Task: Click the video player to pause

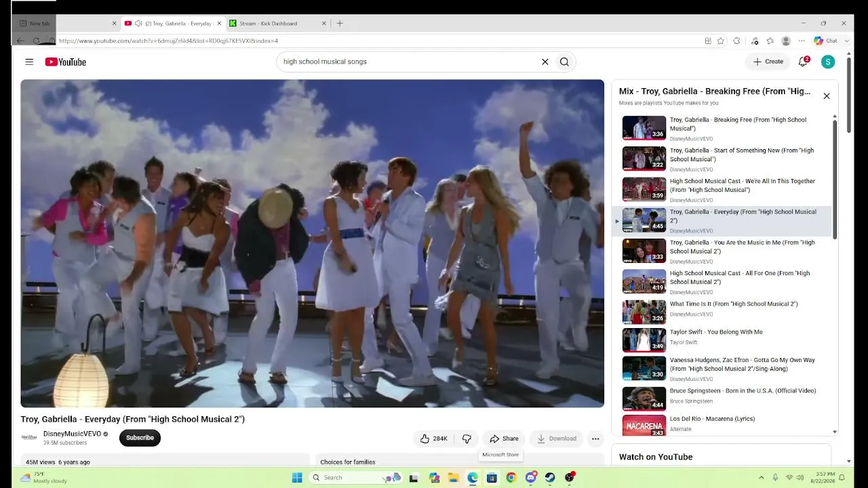Action: click(x=312, y=243)
